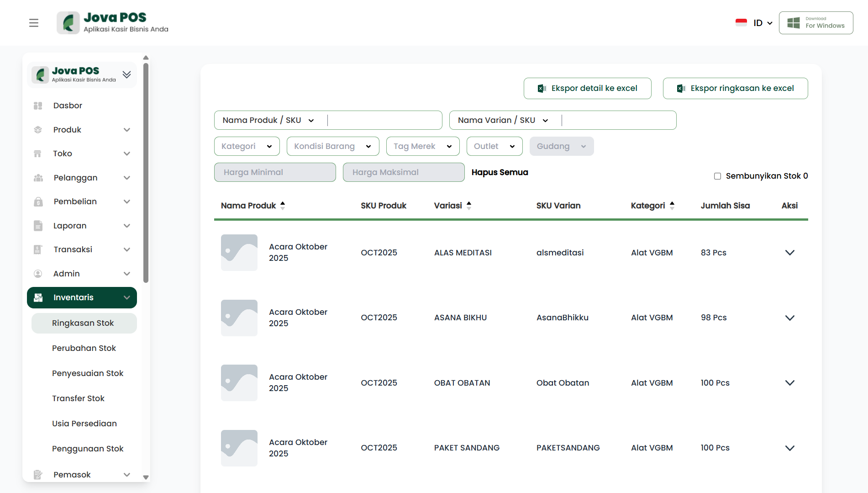This screenshot has height=493, width=868.
Task: Enable Sembunyikan Stok 0 checkbox
Action: [717, 176]
